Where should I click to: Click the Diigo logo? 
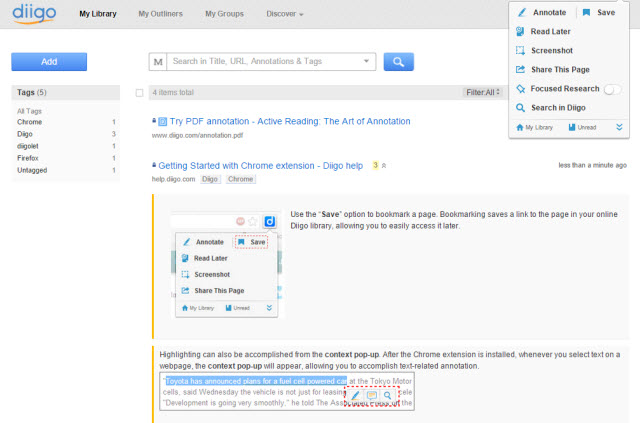[34, 13]
